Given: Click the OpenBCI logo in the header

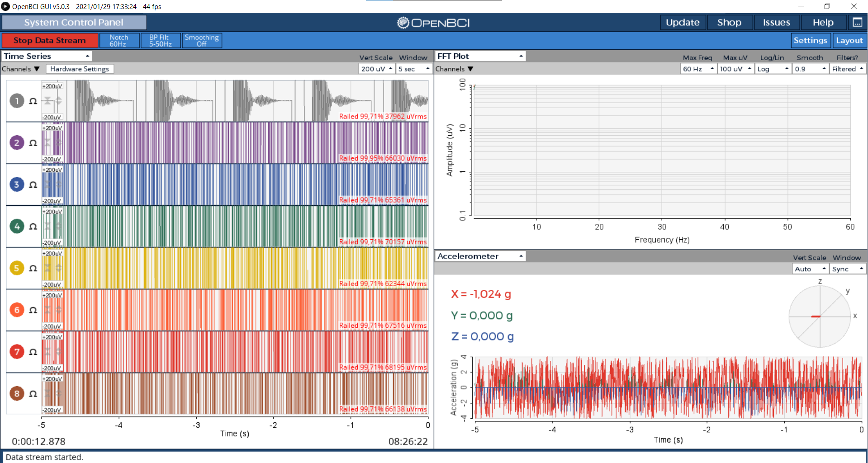Looking at the screenshot, I should (x=433, y=23).
